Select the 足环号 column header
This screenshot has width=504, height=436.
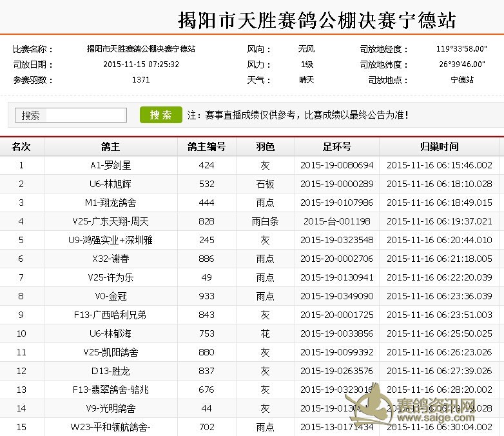(x=336, y=146)
